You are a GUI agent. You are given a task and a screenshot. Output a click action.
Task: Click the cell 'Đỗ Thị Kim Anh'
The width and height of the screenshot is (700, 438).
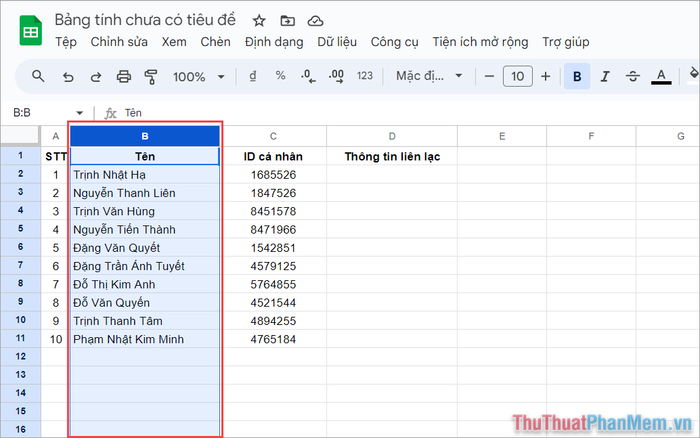tap(145, 284)
